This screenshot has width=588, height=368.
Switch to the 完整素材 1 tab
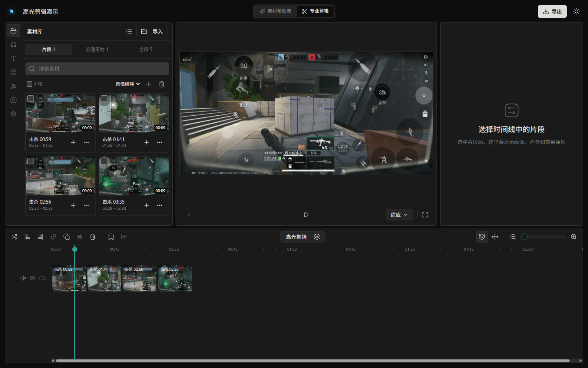coord(97,49)
